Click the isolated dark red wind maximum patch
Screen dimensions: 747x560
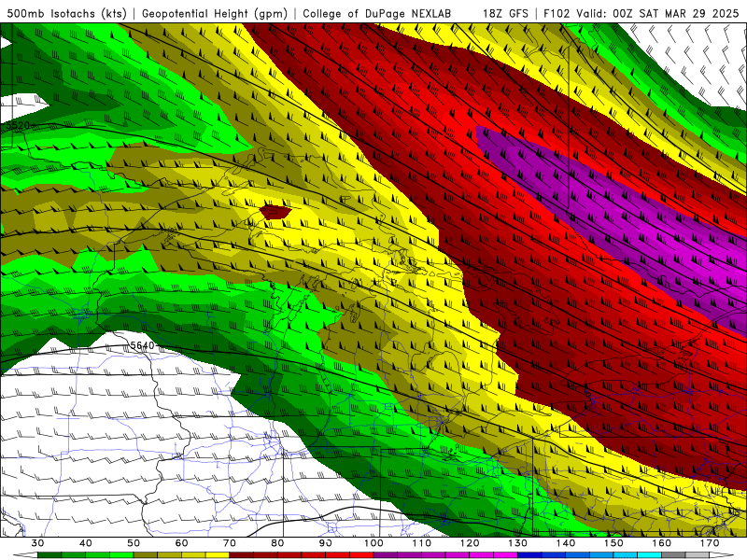275,212
